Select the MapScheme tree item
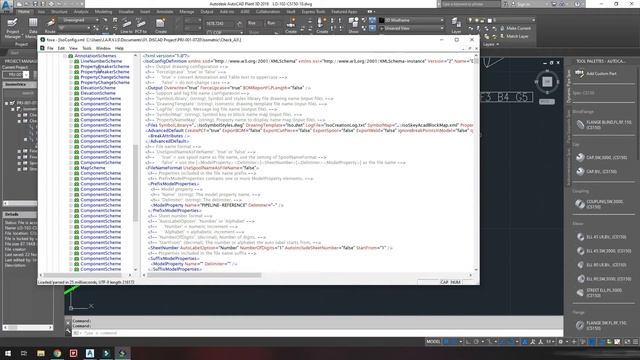This screenshot has height=360, width=640. coord(93,168)
